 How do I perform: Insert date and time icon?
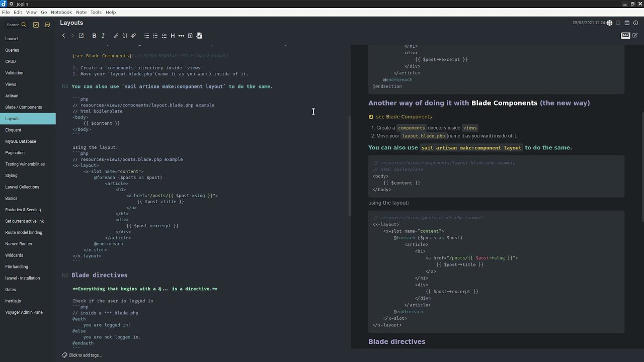pos(190,36)
